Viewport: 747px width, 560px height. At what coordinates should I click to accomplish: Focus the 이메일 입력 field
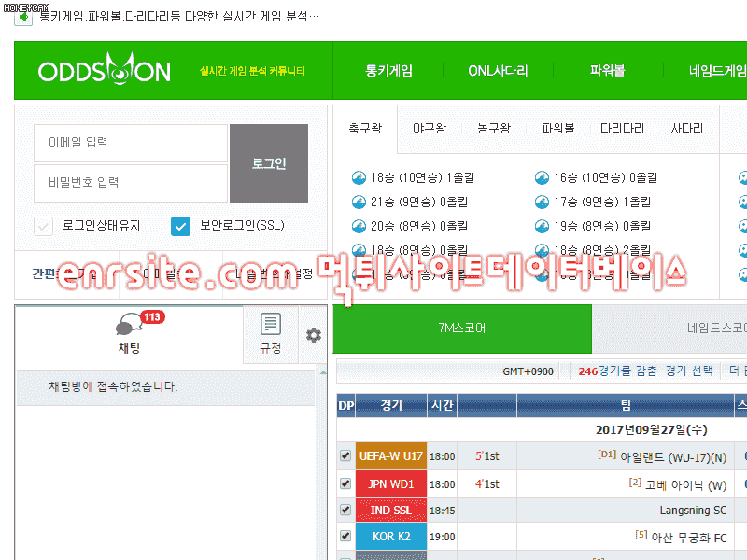tap(131, 143)
